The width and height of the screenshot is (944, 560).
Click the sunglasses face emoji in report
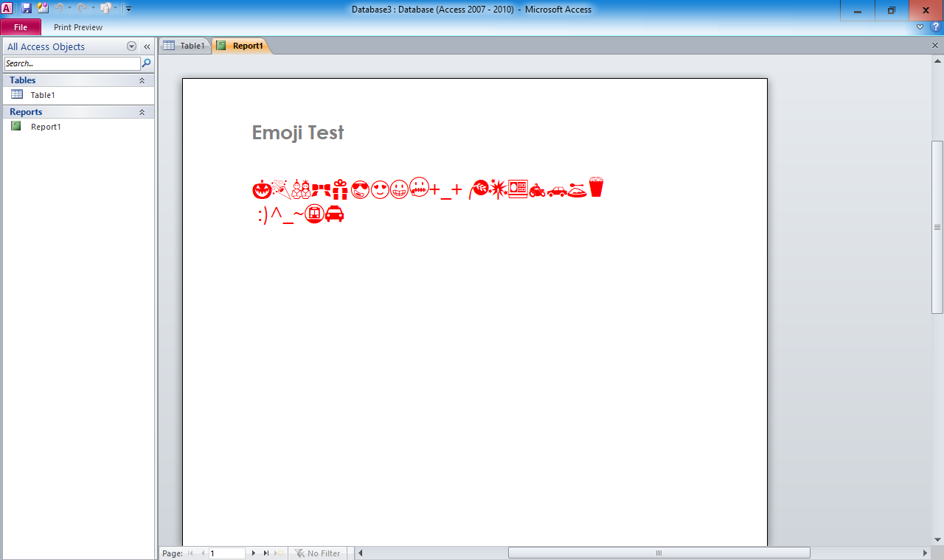point(360,190)
